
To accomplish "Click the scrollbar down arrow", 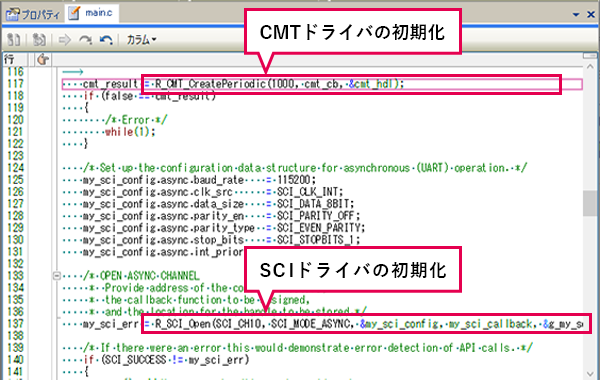I will (x=590, y=373).
